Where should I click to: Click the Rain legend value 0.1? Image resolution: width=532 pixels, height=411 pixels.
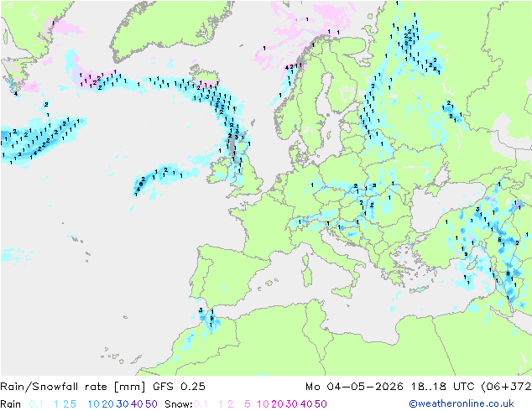[36, 404]
